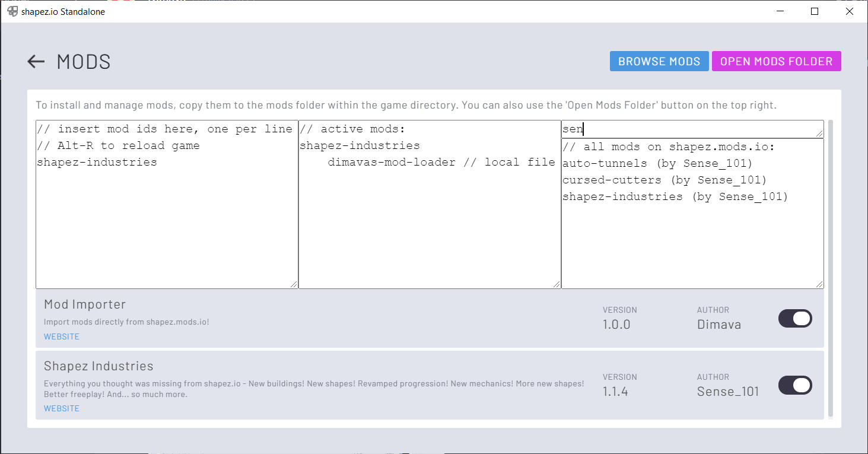
Task: Click resize grip of all mods list box
Action: [x=820, y=285]
